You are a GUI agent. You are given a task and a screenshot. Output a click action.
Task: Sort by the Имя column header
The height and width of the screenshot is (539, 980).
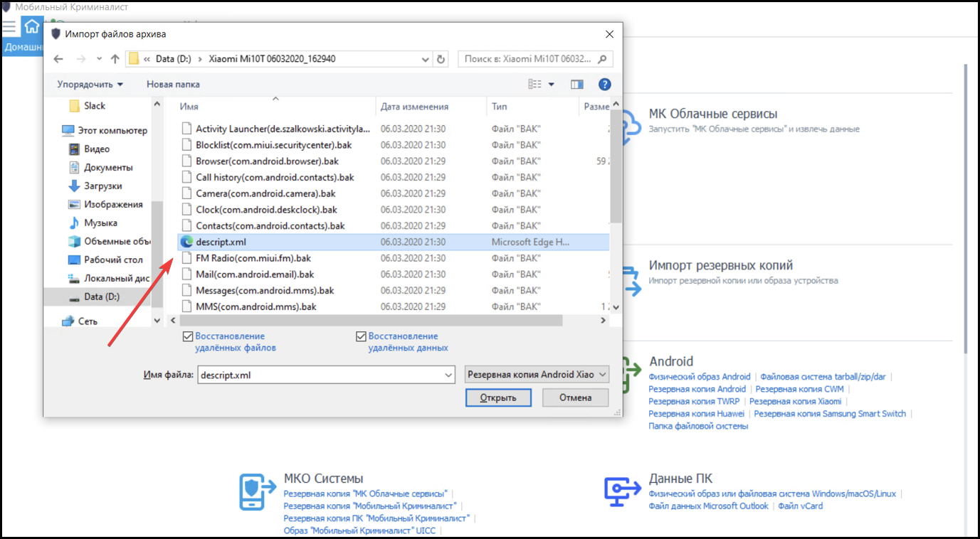tap(276, 107)
